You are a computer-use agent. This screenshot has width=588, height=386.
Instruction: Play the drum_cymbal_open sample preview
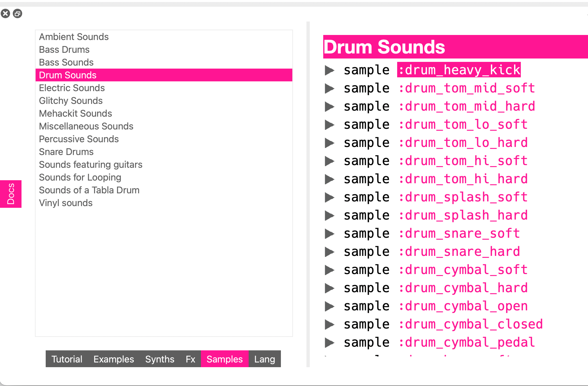click(x=330, y=306)
